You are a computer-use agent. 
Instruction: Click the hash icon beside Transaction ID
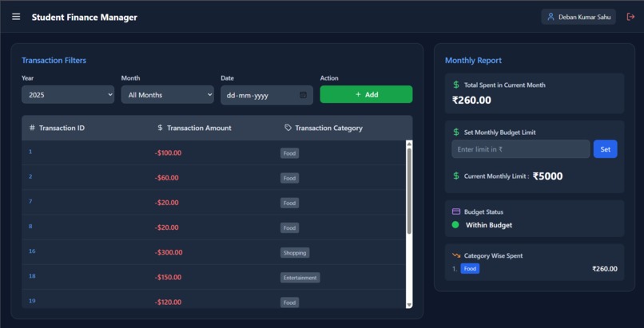point(32,128)
